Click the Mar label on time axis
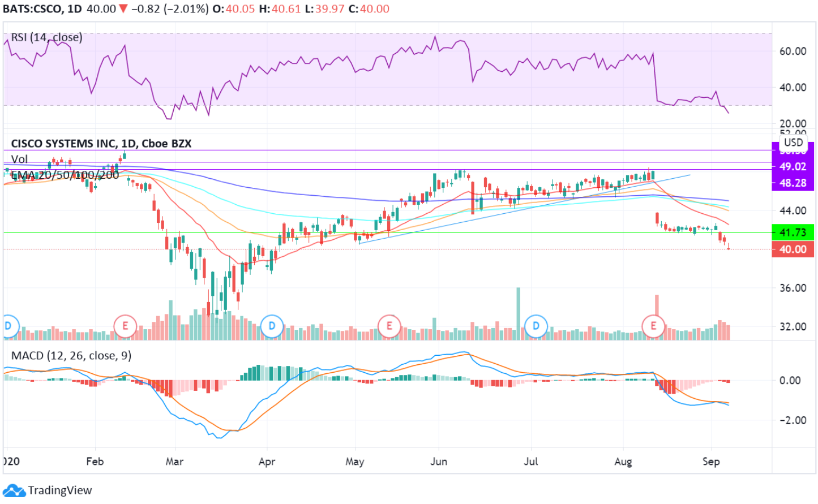Viewport: 818px width, 504px height. click(x=174, y=461)
